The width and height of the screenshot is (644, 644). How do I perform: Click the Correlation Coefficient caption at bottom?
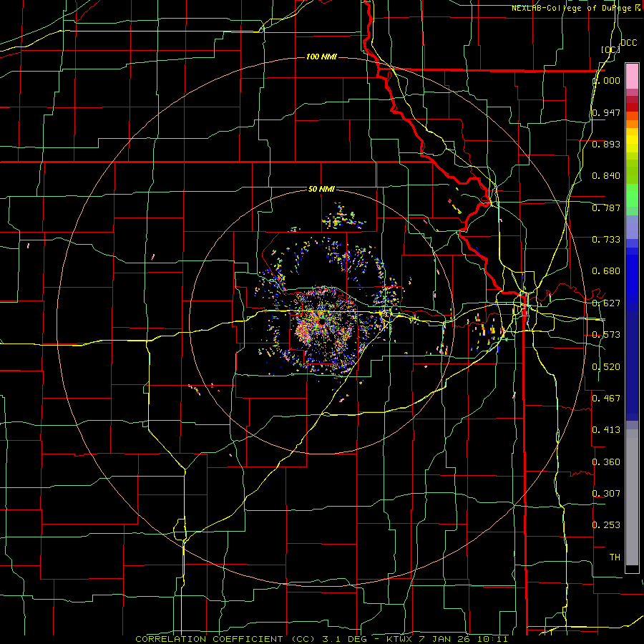point(321,639)
